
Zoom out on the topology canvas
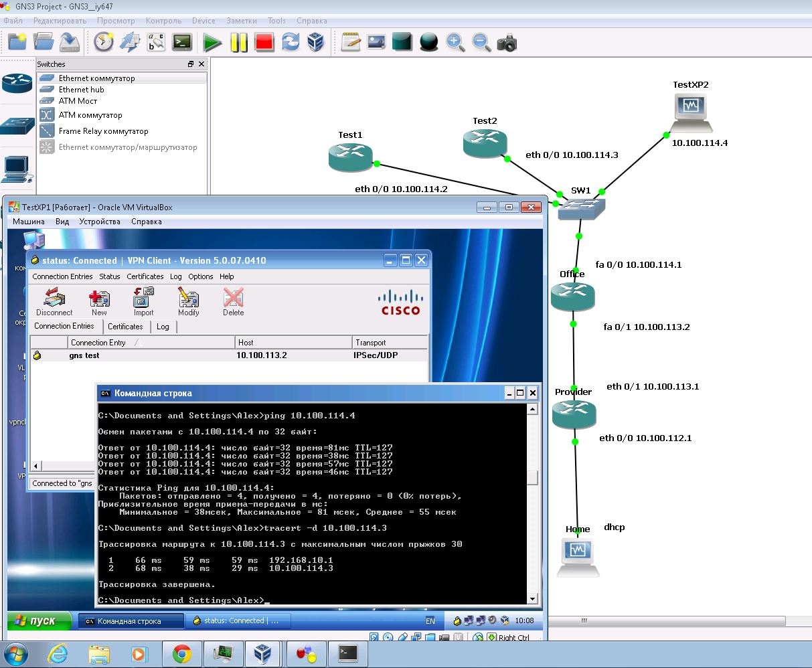coord(481,43)
